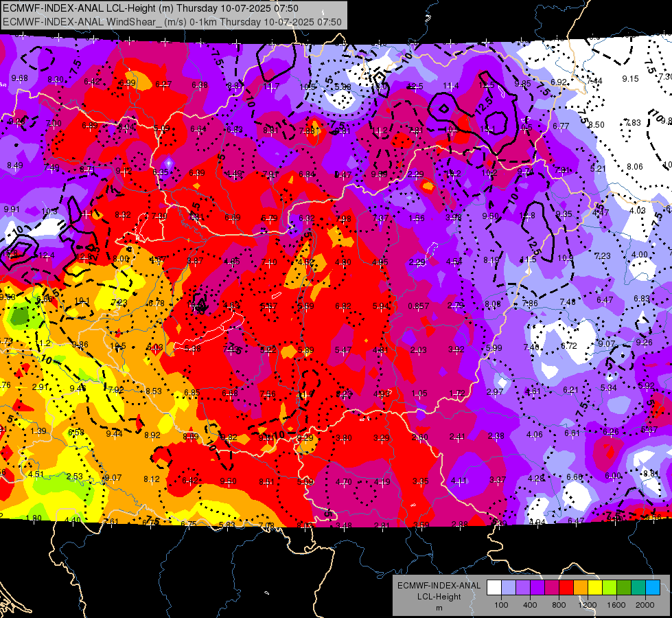672x618 pixels.
Task: Click the legend tick label 100
Action: click(x=501, y=605)
